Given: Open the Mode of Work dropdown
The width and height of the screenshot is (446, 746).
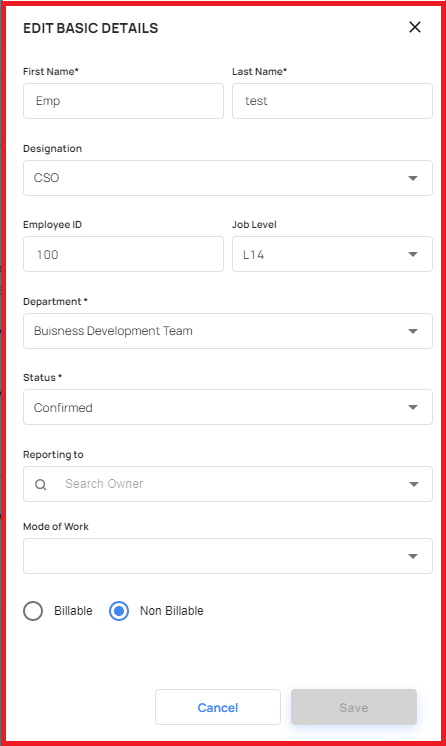Looking at the screenshot, I should coord(228,556).
